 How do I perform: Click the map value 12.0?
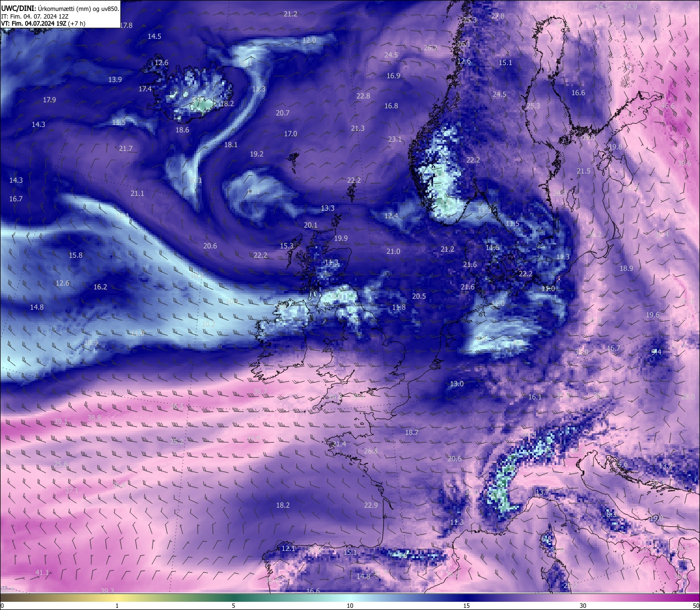tap(309, 40)
